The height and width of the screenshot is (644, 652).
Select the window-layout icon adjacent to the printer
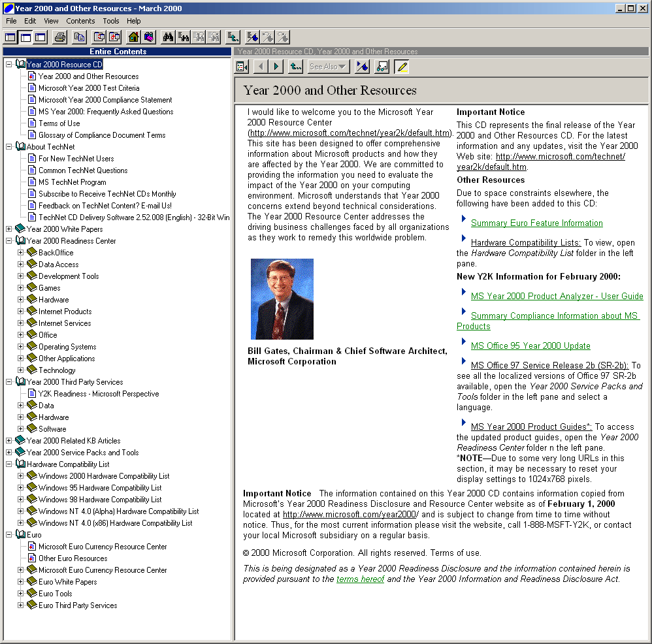click(x=41, y=37)
